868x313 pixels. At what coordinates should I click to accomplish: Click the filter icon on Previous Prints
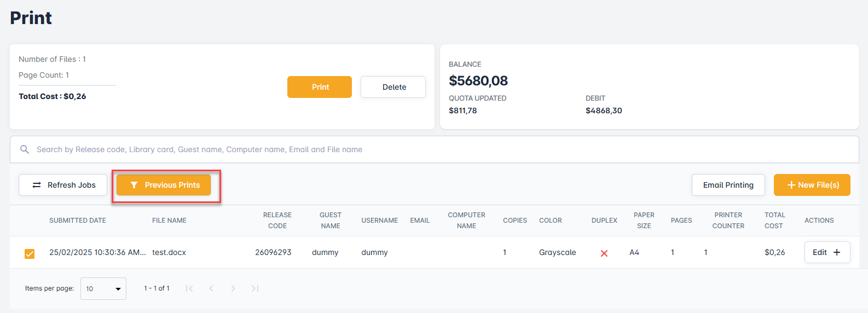pos(134,185)
